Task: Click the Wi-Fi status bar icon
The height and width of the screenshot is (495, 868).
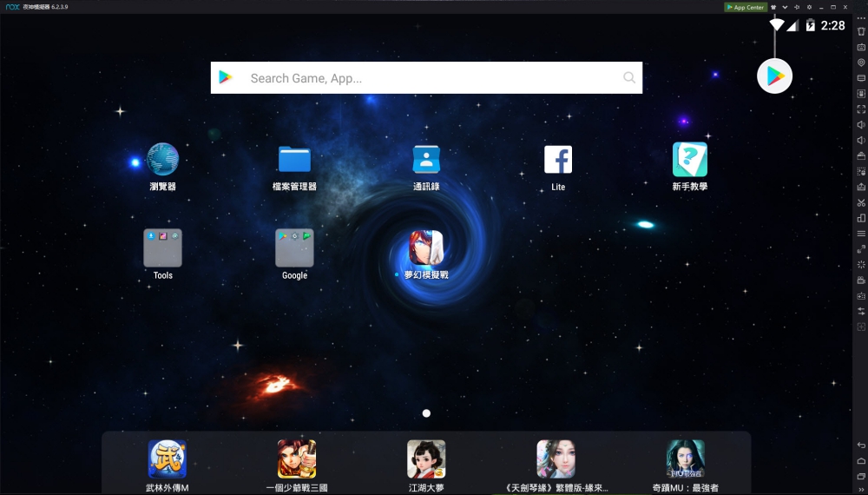Action: tap(777, 25)
